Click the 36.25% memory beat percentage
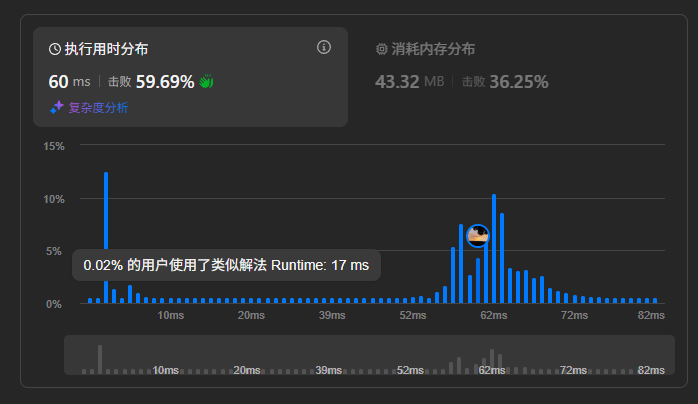Screen dimensions: 698x404 pyautogui.click(x=519, y=81)
